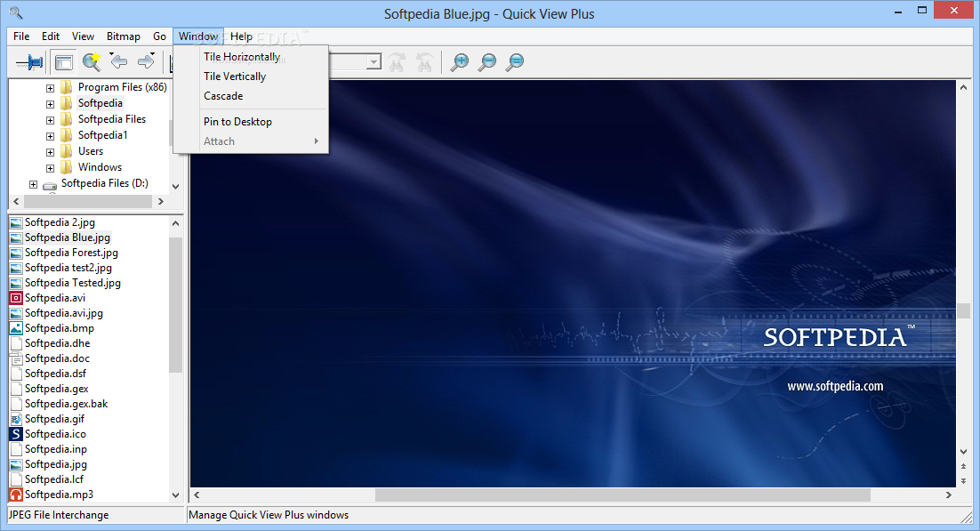This screenshot has height=531, width=980.
Task: Click the Softpedia.gif file icon
Action: pos(16,419)
